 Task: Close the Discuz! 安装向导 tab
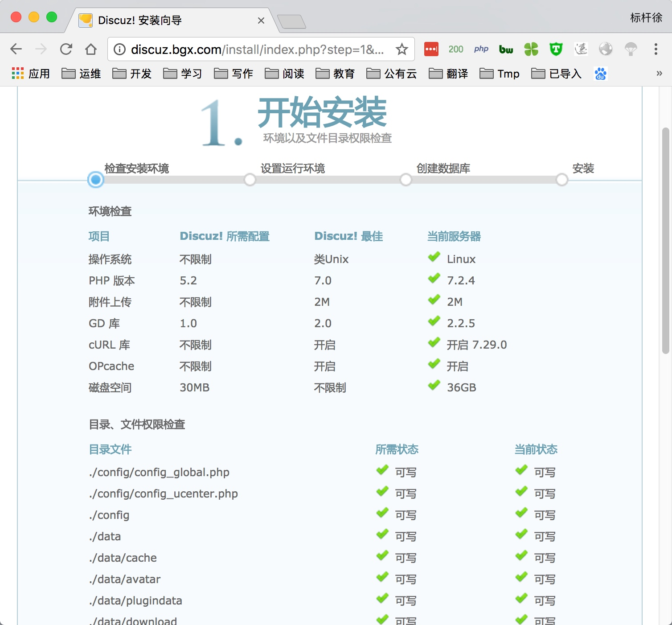click(x=261, y=21)
